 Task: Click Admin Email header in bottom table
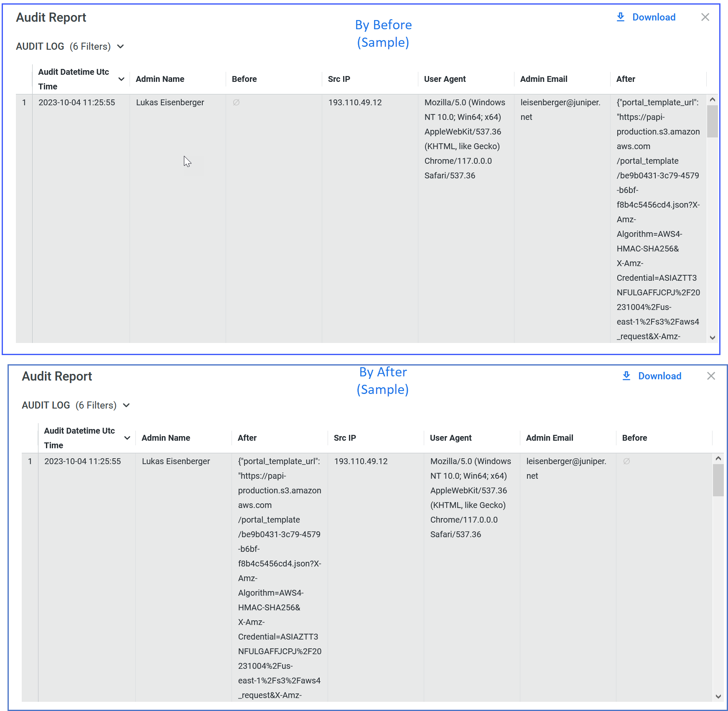[x=550, y=438]
